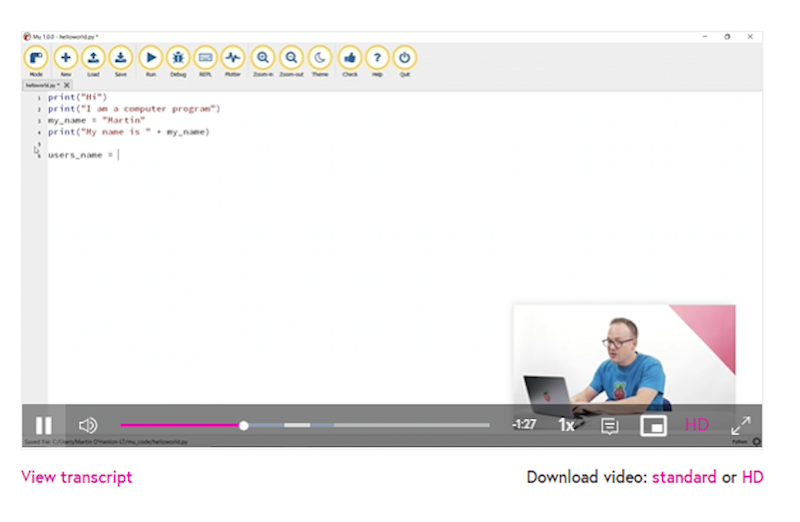This screenshot has width=800, height=522.
Task: Click the users_name code line
Action: [x=83, y=155]
